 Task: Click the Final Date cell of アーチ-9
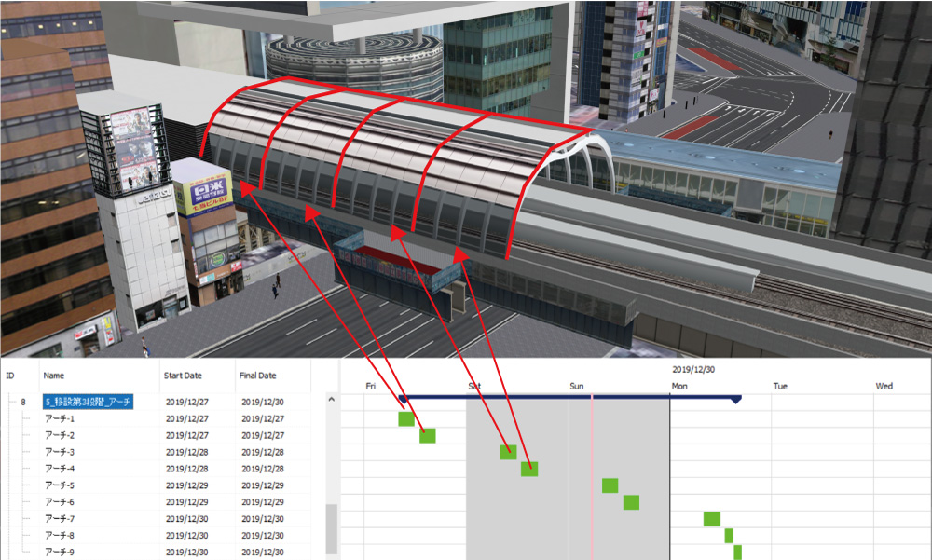[x=263, y=552]
